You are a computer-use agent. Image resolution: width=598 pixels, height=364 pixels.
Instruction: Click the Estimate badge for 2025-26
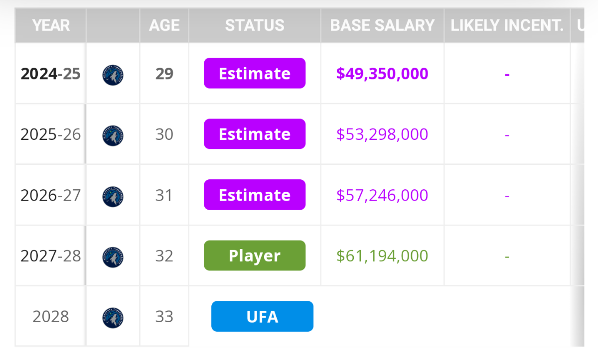[255, 134]
